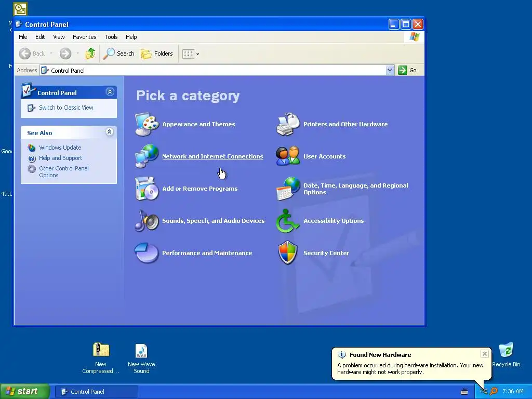Open the View menu
The width and height of the screenshot is (532, 399).
click(x=59, y=37)
